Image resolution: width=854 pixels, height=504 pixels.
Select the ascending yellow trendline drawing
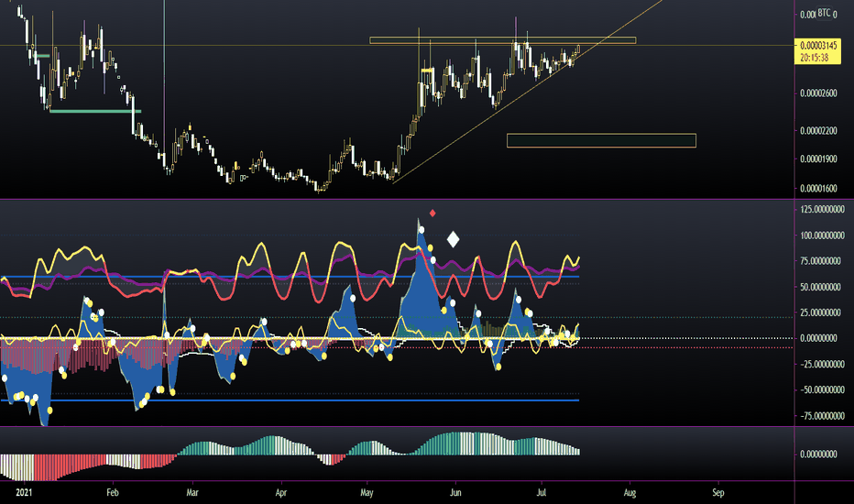click(x=527, y=92)
